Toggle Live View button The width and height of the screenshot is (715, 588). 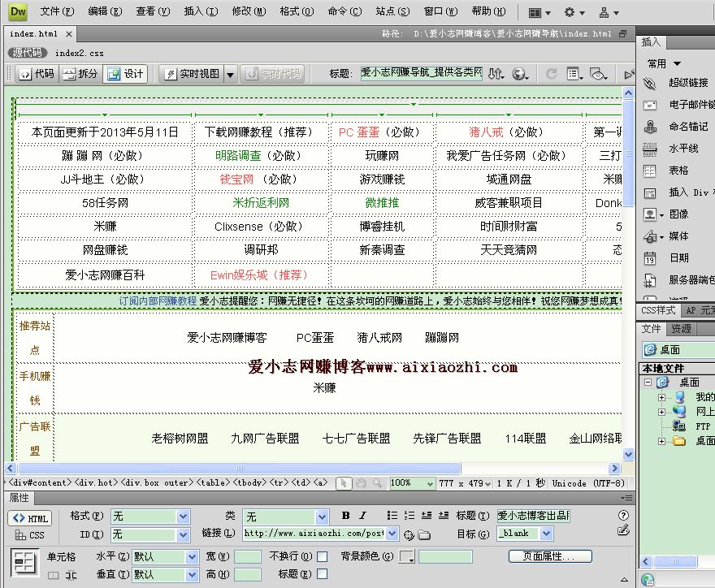pyautogui.click(x=192, y=74)
